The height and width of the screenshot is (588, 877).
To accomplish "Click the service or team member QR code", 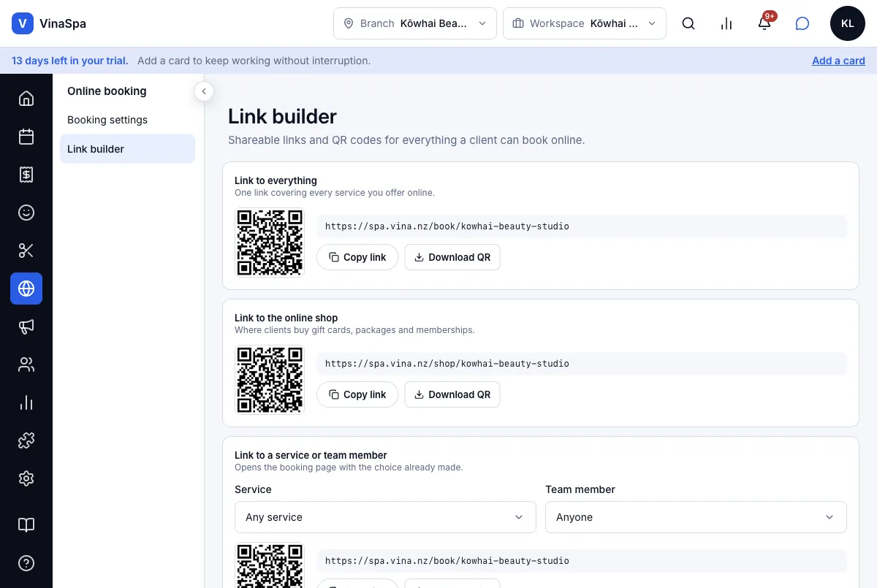I will [x=270, y=565].
